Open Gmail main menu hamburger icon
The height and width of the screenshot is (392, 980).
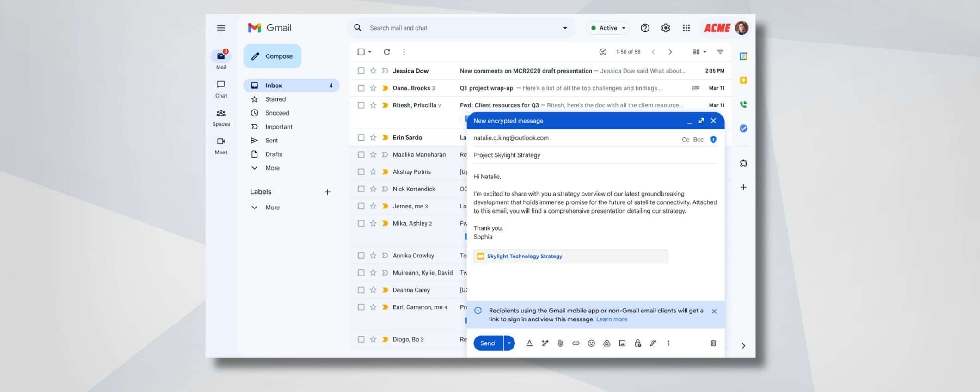point(221,28)
